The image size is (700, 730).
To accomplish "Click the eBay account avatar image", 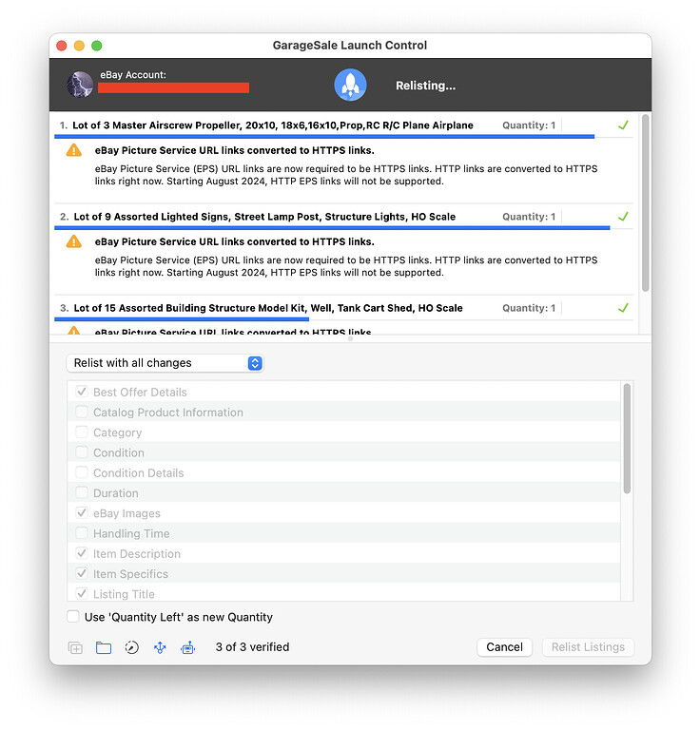I will point(80,85).
